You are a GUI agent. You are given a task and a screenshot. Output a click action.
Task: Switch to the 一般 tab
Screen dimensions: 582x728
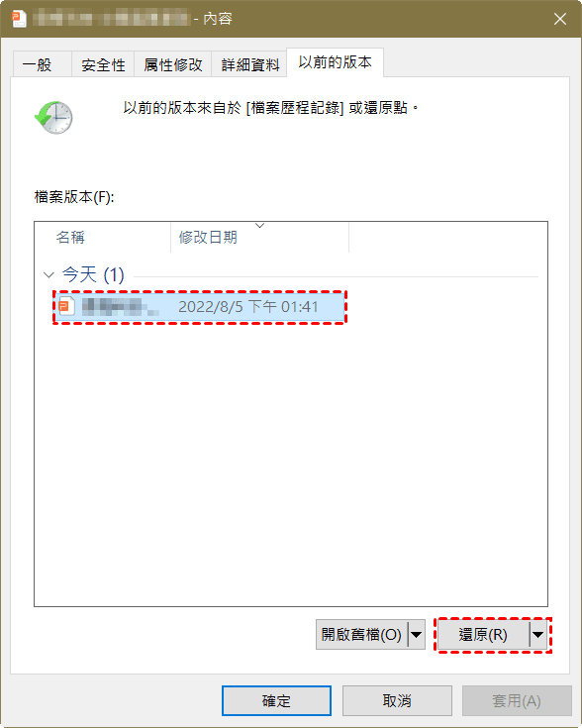point(42,64)
